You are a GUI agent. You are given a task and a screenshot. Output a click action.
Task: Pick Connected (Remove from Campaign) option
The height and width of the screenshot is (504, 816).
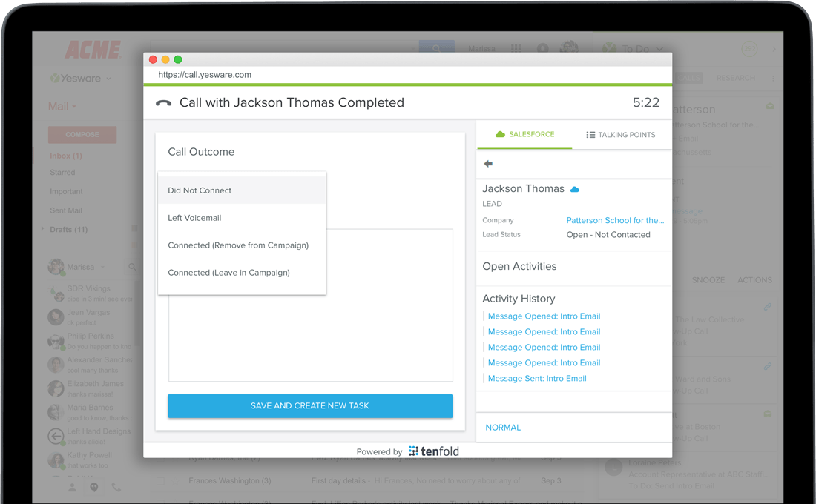[242, 245]
